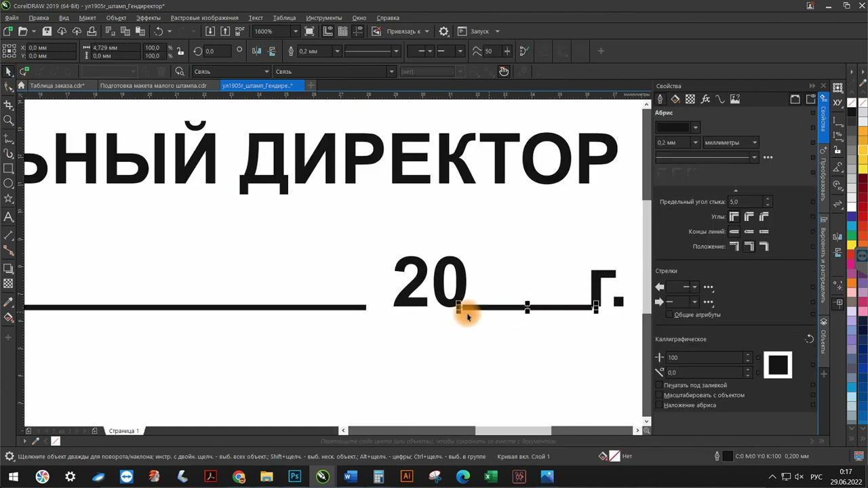The image size is (868, 488).
Task: Select the rounded corner style button
Action: point(749,217)
